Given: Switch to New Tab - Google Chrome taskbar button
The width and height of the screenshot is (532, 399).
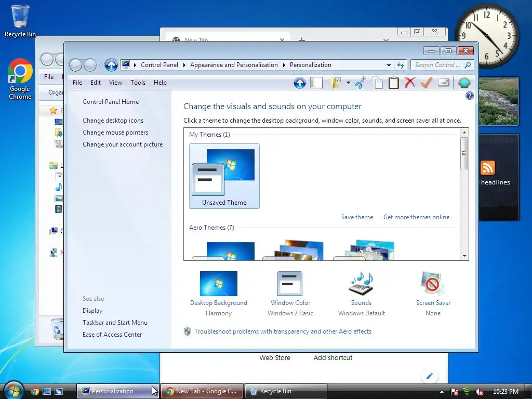Looking at the screenshot, I should 202,391.
